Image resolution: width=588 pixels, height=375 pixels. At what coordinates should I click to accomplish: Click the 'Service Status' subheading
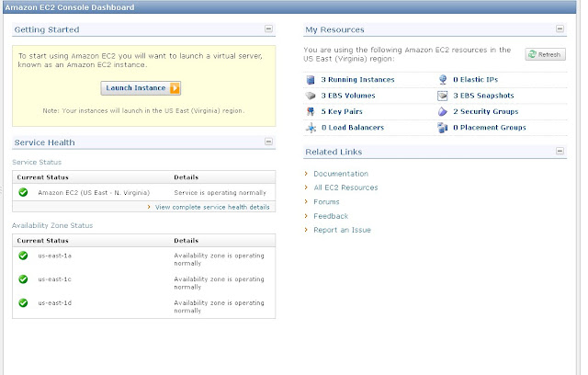click(37, 162)
